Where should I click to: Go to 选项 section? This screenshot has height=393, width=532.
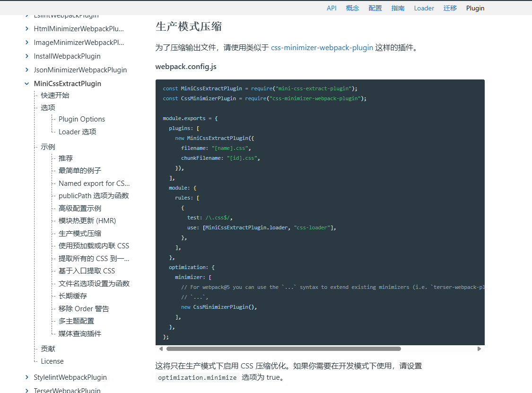[48, 107]
